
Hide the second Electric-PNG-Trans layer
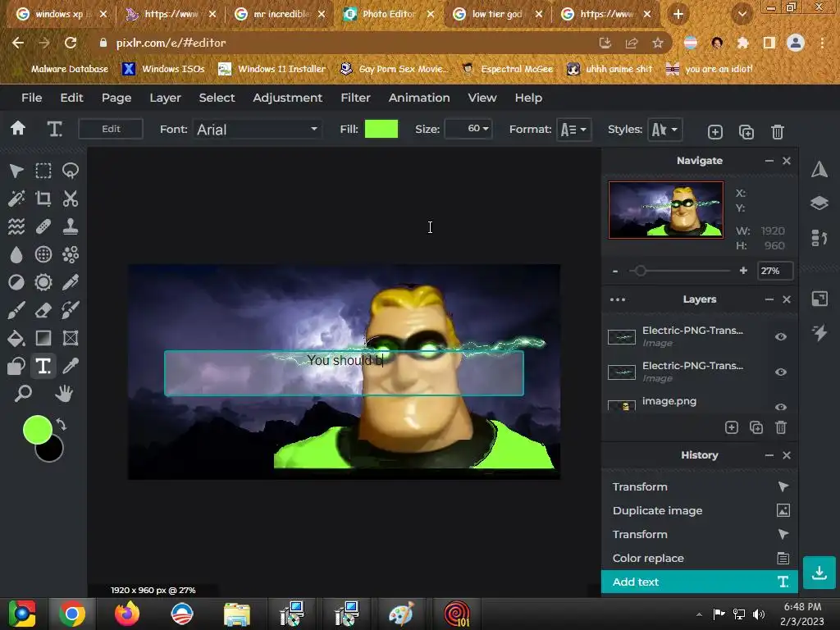click(x=781, y=372)
